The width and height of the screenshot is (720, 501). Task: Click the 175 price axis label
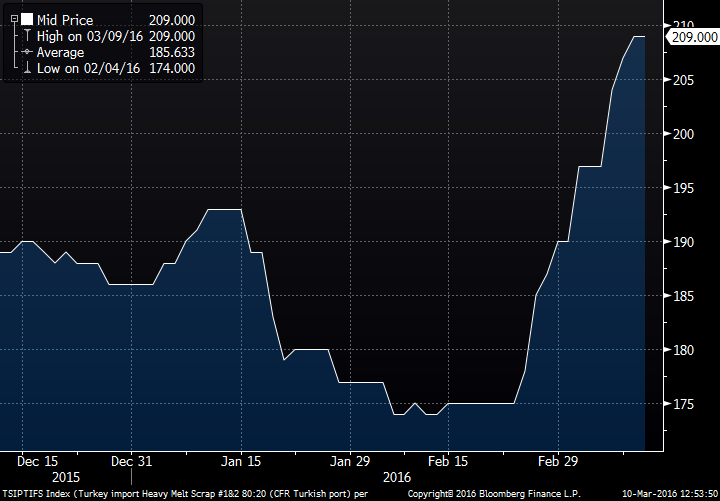click(x=683, y=404)
